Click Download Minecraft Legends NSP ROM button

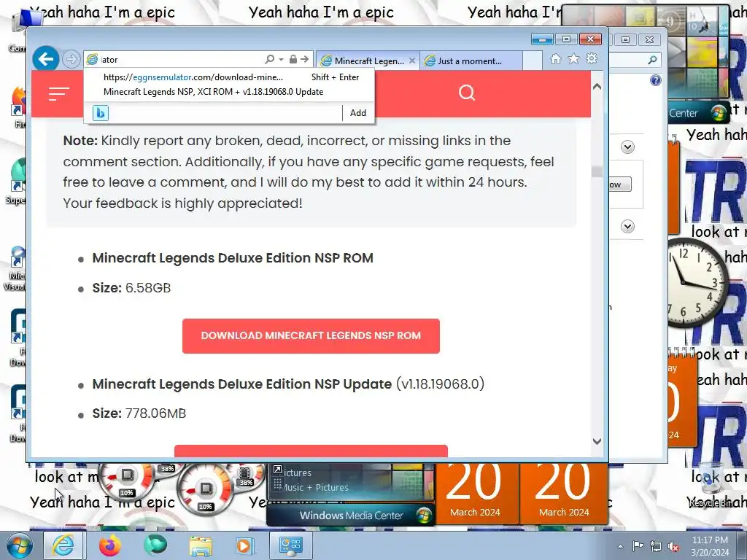coord(311,335)
